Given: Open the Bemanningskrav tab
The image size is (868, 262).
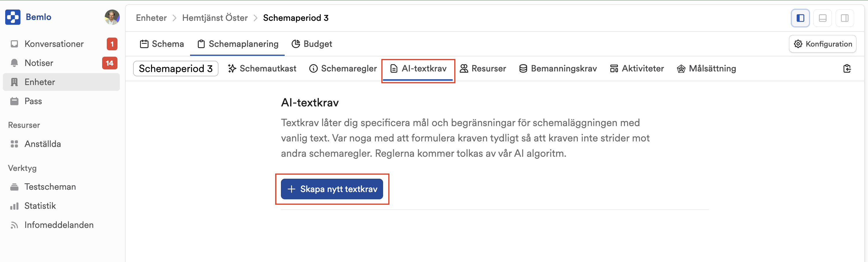Looking at the screenshot, I should pyautogui.click(x=558, y=68).
